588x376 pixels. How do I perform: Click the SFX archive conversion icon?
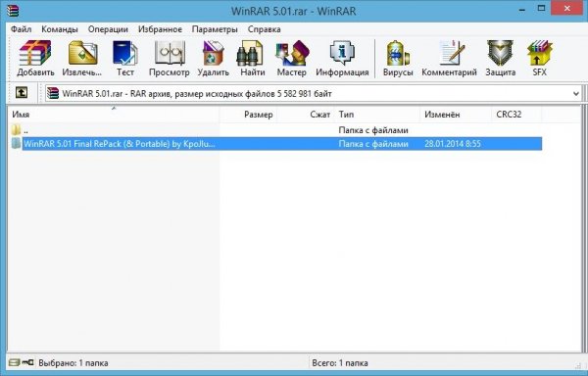(539, 58)
